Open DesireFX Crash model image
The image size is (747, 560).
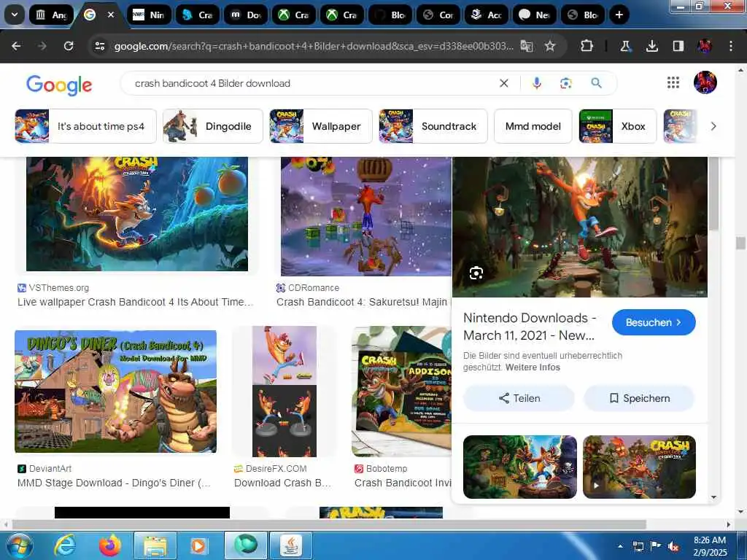tap(285, 392)
